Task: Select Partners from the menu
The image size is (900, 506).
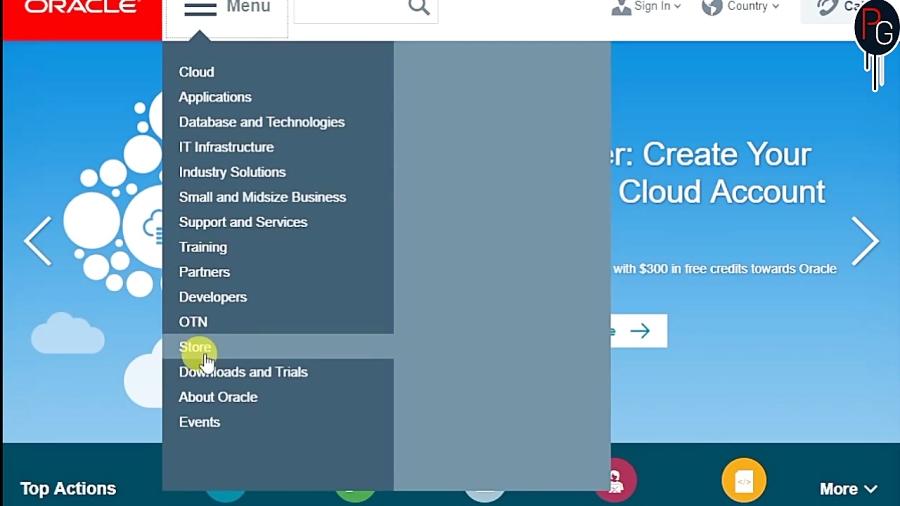Action: point(204,273)
